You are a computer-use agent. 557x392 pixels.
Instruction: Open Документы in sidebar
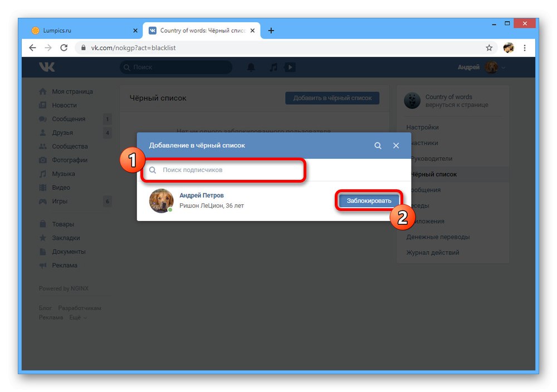[69, 252]
